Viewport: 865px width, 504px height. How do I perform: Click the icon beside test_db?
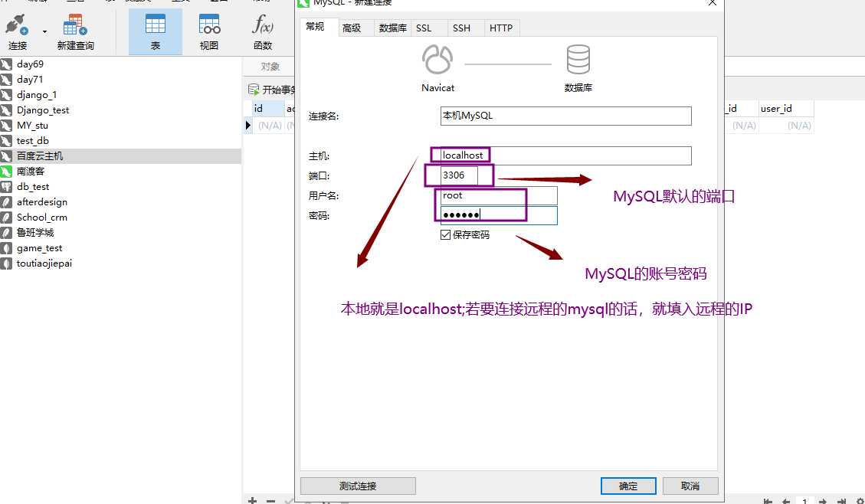[6, 141]
